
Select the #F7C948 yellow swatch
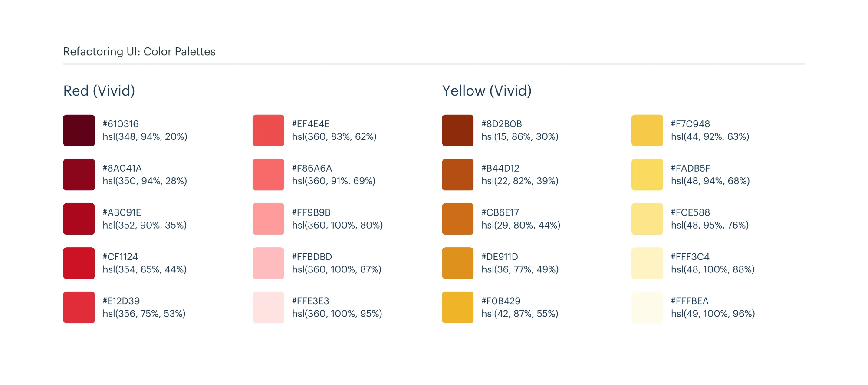pyautogui.click(x=647, y=130)
